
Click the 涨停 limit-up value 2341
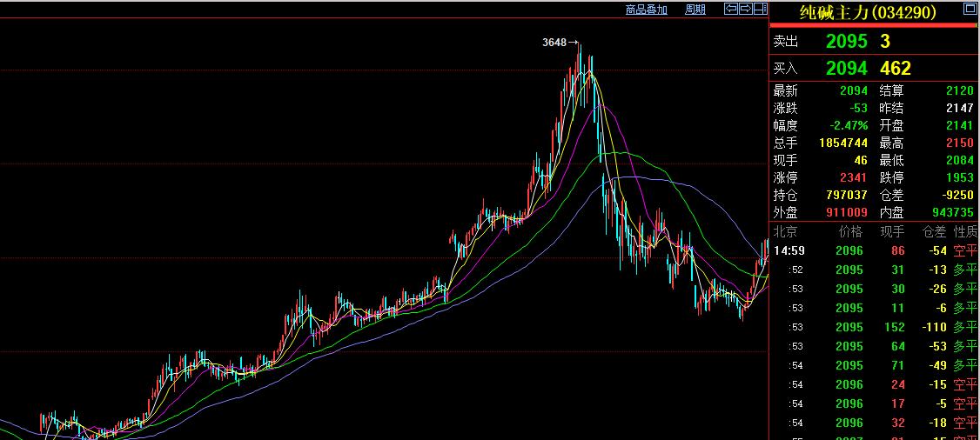click(854, 177)
